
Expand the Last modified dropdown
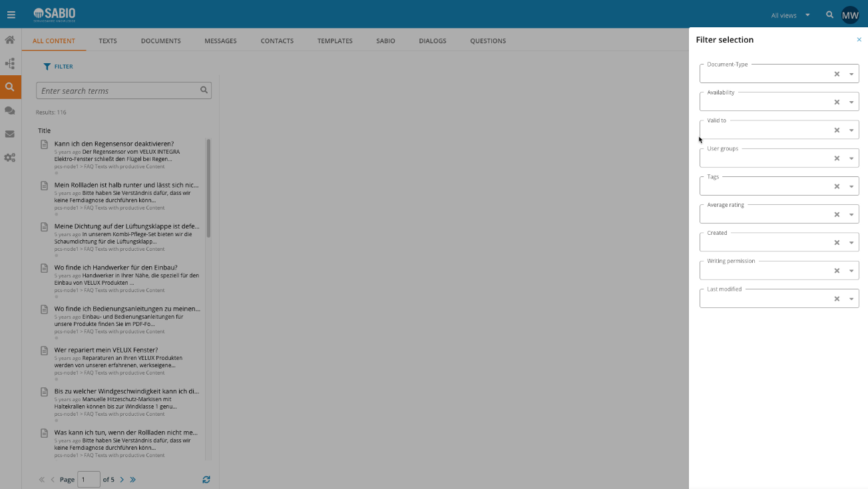[x=851, y=299]
